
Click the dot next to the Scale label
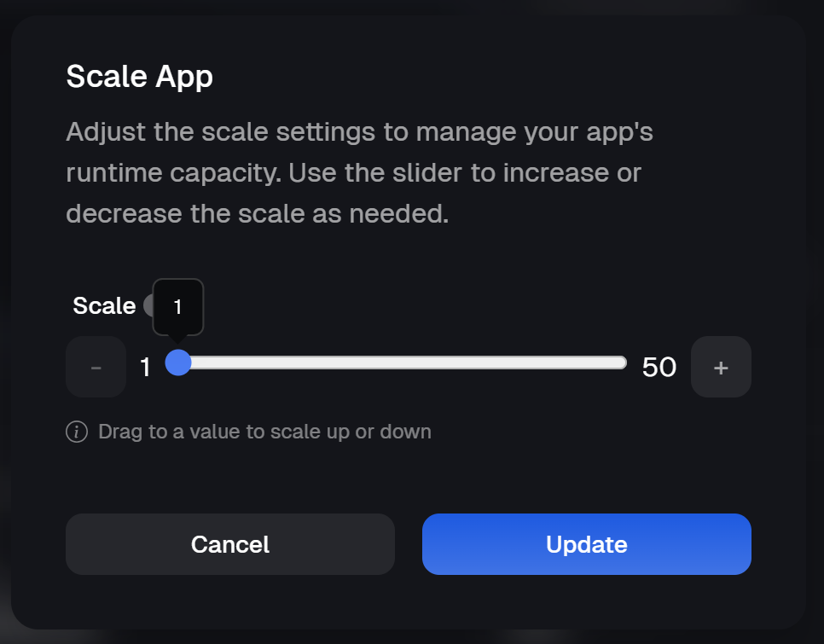click(148, 304)
